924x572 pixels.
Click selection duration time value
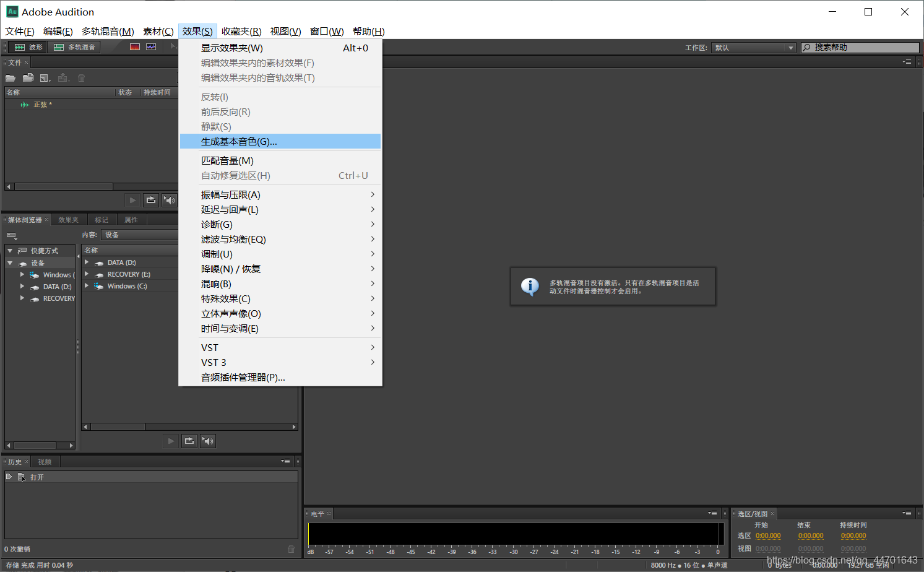coord(853,536)
